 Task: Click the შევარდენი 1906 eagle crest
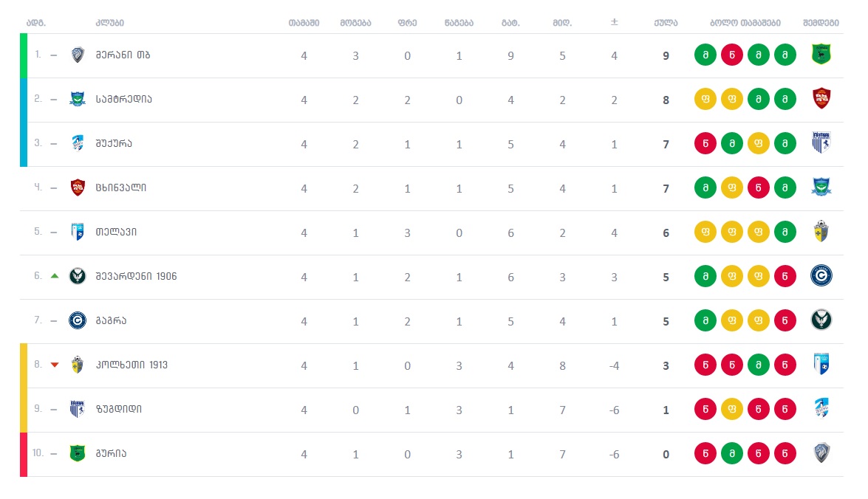78,275
